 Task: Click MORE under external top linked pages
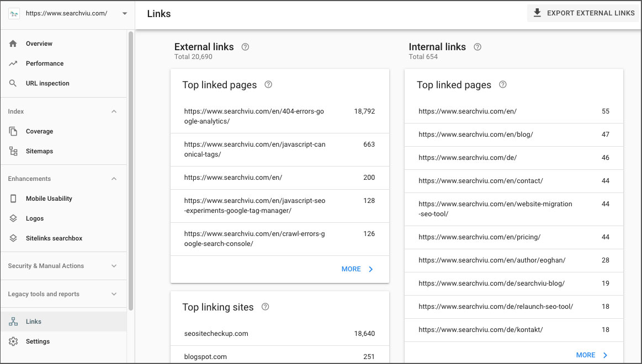click(x=357, y=269)
